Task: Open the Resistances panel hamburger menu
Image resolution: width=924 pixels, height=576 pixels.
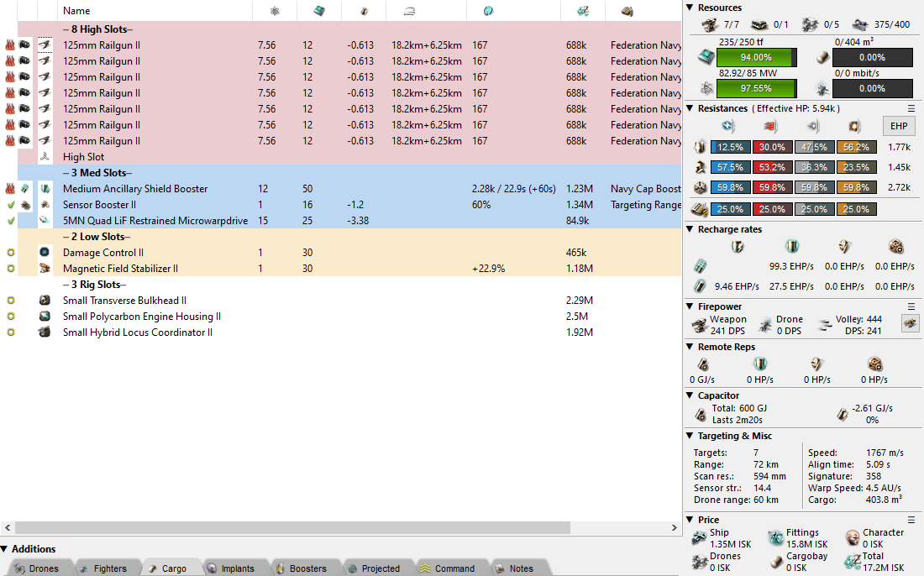Action: pos(911,108)
